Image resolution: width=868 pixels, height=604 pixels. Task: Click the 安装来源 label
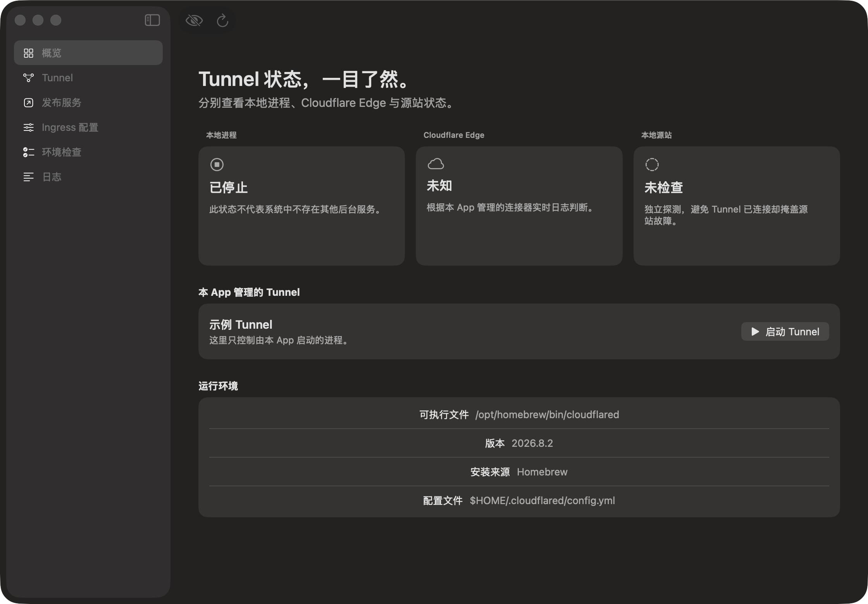click(x=490, y=472)
